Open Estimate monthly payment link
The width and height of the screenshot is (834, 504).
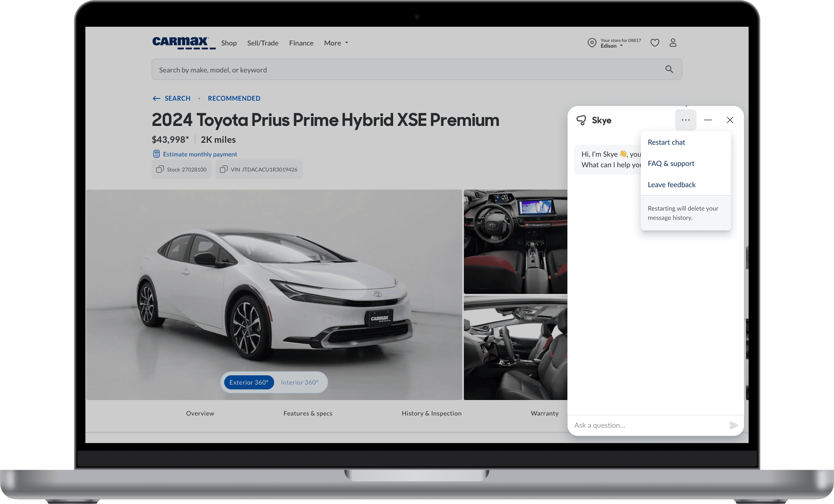200,154
